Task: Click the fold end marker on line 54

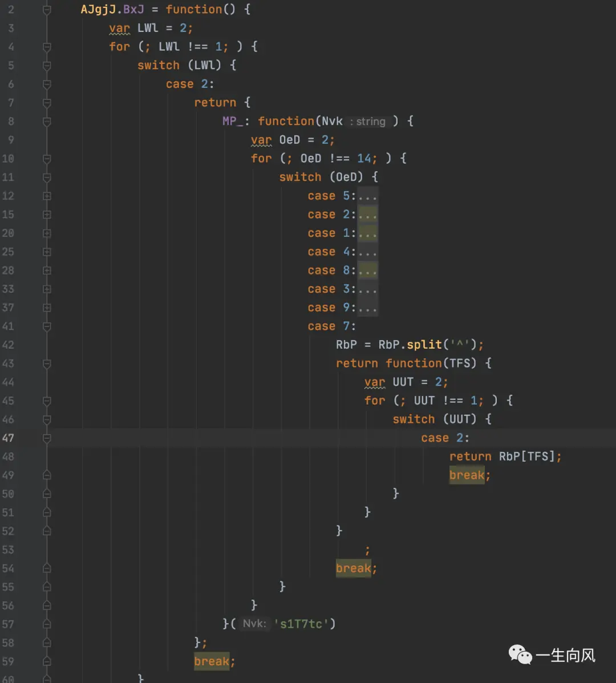Action: [x=47, y=568]
